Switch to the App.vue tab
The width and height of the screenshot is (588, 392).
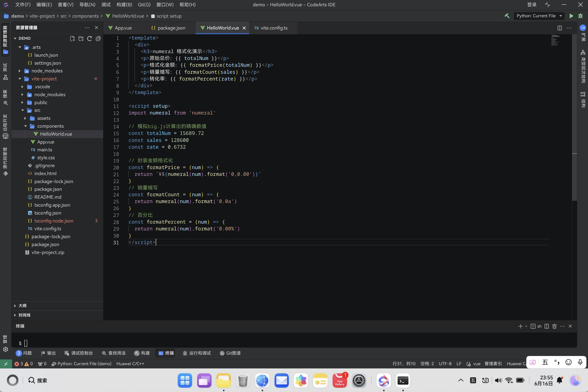click(x=123, y=28)
